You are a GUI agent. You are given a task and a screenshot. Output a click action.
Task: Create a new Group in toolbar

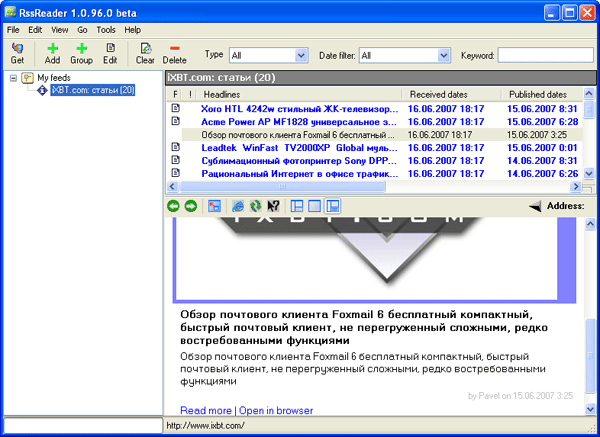[82, 54]
